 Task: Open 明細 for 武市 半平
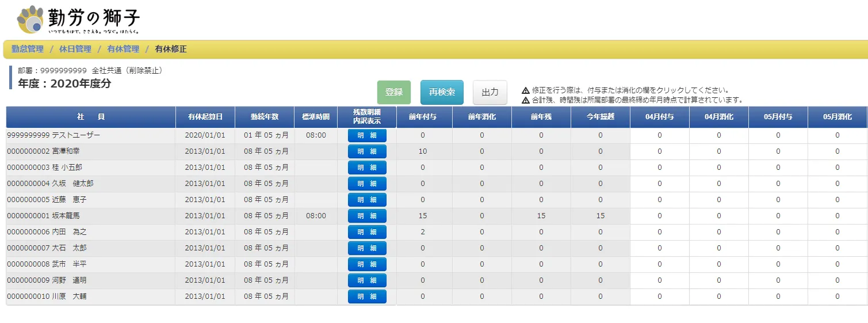[367, 264]
